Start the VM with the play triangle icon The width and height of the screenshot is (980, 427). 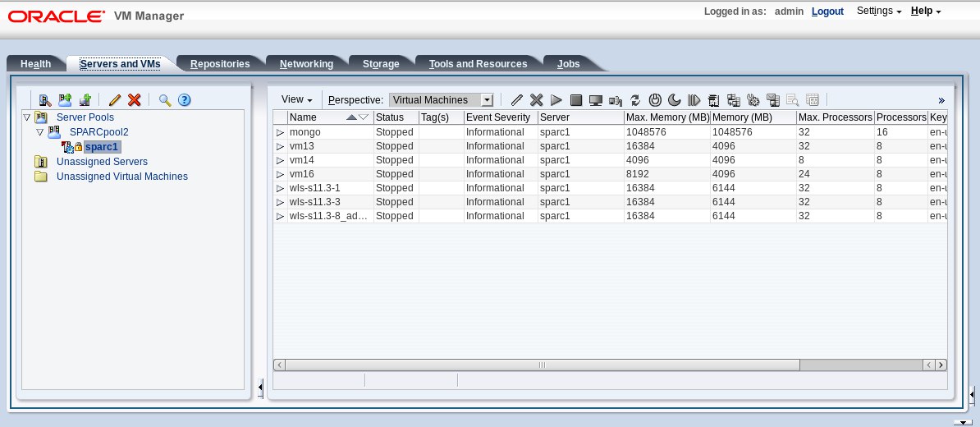[x=556, y=100]
